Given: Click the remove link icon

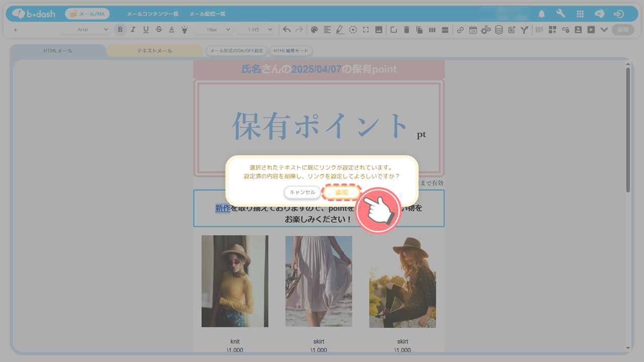Looking at the screenshot, I should pyautogui.click(x=566, y=30).
